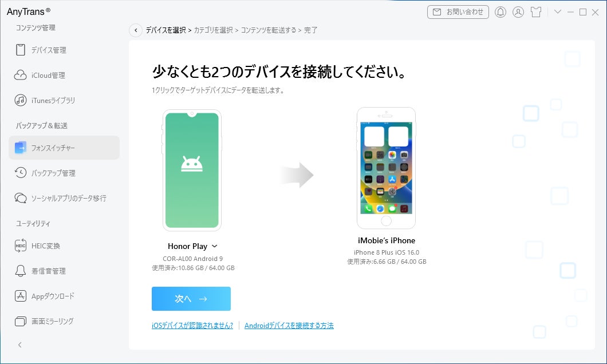Expand the Honor Play device dropdown
Viewport: 607px width, 364px height.
tap(215, 246)
